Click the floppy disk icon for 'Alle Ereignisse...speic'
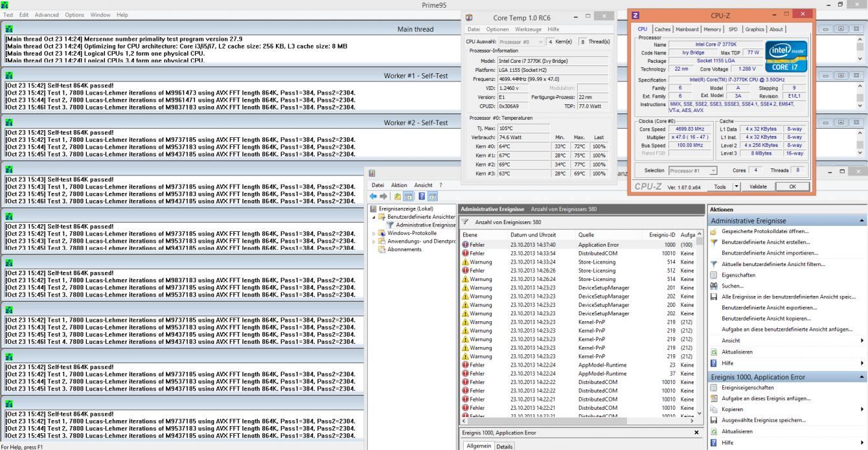 coord(713,297)
